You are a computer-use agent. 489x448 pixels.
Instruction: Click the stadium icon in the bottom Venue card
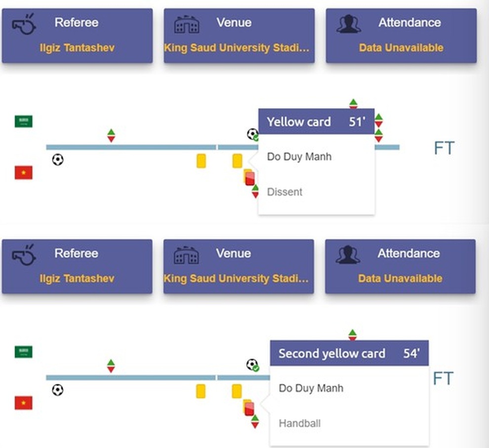186,254
